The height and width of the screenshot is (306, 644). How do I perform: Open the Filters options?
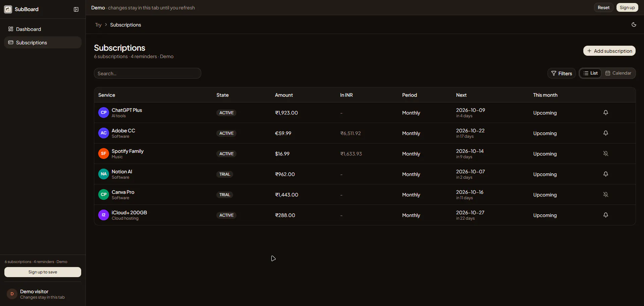click(561, 73)
